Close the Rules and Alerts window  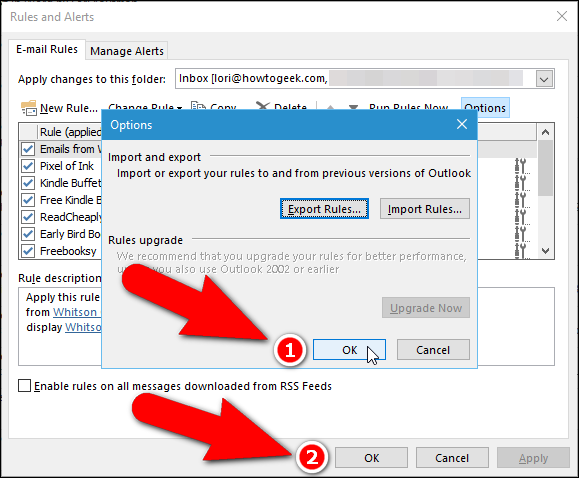(562, 16)
